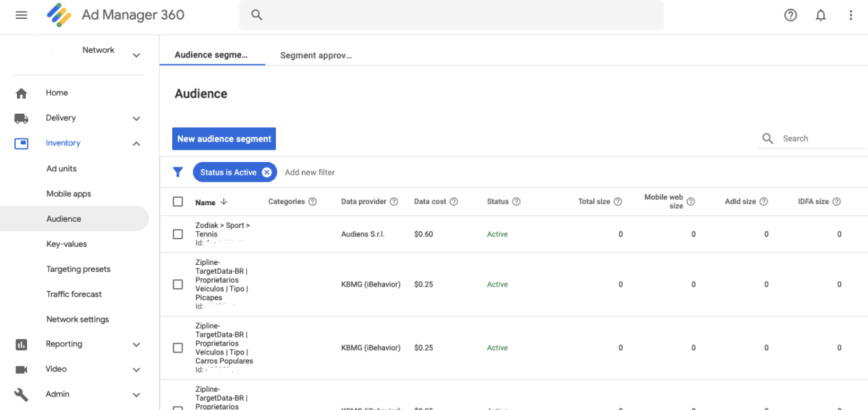The height and width of the screenshot is (410, 868).
Task: Check the select-all checkbox in the table header
Action: pyautogui.click(x=178, y=201)
